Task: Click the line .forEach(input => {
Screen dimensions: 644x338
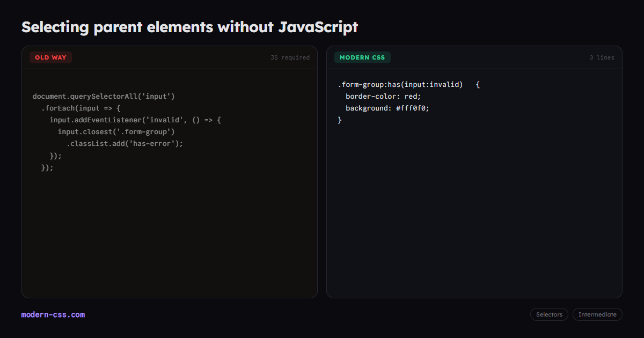Action: coord(81,108)
